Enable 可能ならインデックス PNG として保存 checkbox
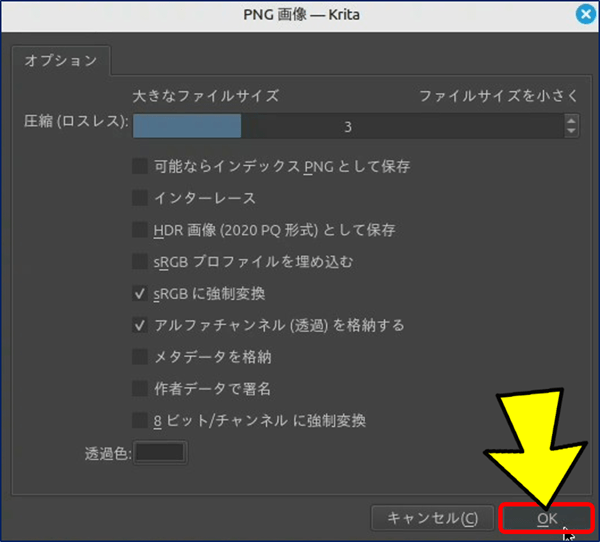Viewport: 600px width, 542px height. [x=141, y=167]
